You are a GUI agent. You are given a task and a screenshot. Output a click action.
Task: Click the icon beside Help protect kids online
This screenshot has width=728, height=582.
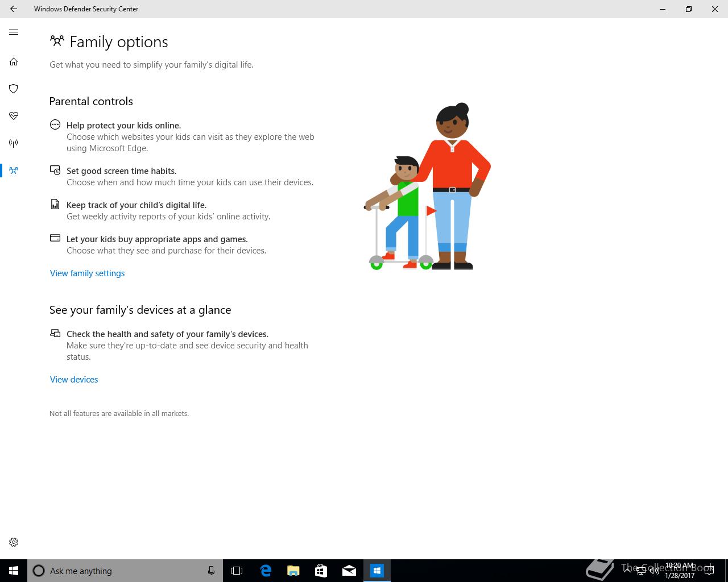[55, 124]
